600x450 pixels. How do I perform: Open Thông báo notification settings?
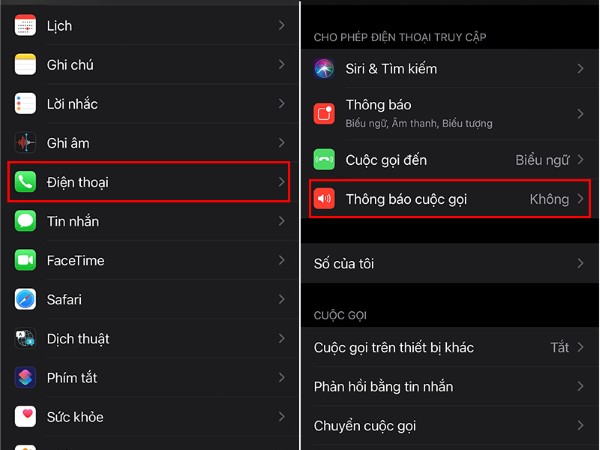pyautogui.click(x=450, y=114)
